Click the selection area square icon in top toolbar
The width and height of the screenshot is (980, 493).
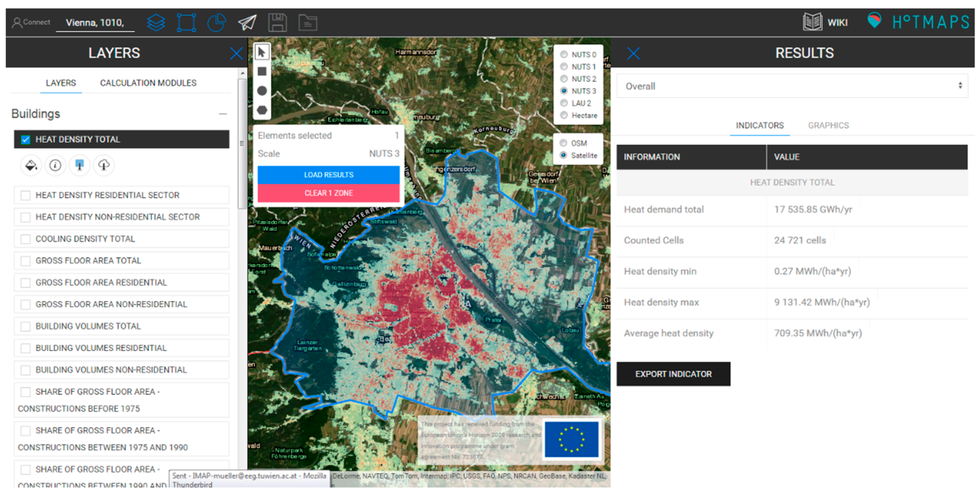[x=186, y=22]
